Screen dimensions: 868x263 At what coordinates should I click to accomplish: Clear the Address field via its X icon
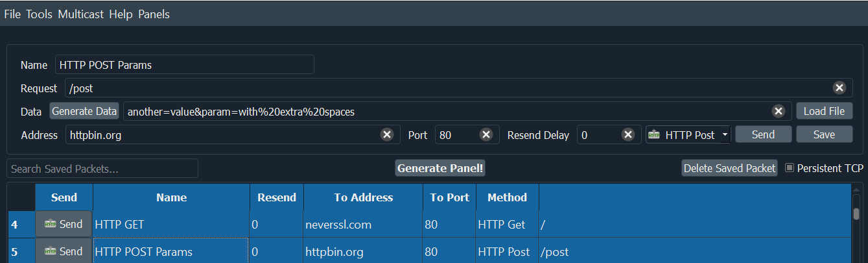[387, 135]
